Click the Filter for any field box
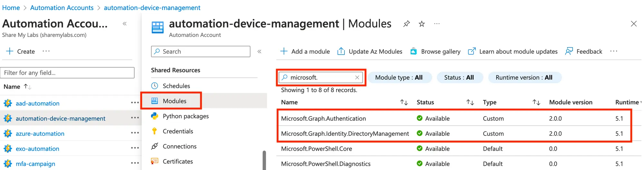644x170 pixels. click(67, 73)
